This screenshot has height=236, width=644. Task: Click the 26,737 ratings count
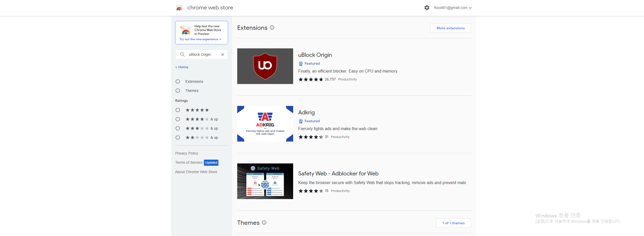pos(330,79)
